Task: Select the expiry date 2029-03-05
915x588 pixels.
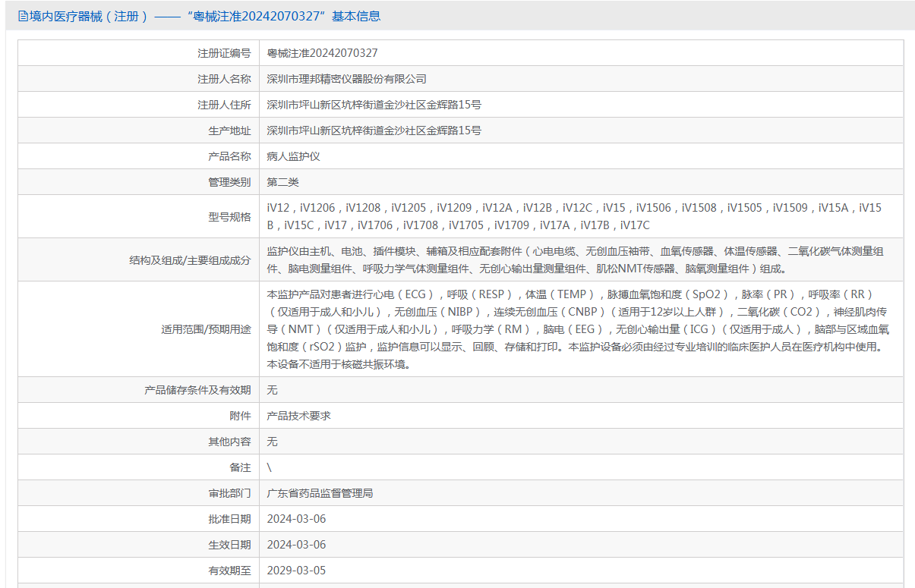Action: [296, 571]
